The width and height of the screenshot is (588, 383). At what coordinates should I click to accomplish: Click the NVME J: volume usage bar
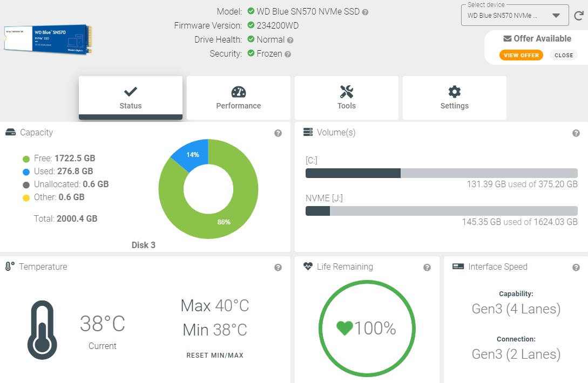(441, 210)
